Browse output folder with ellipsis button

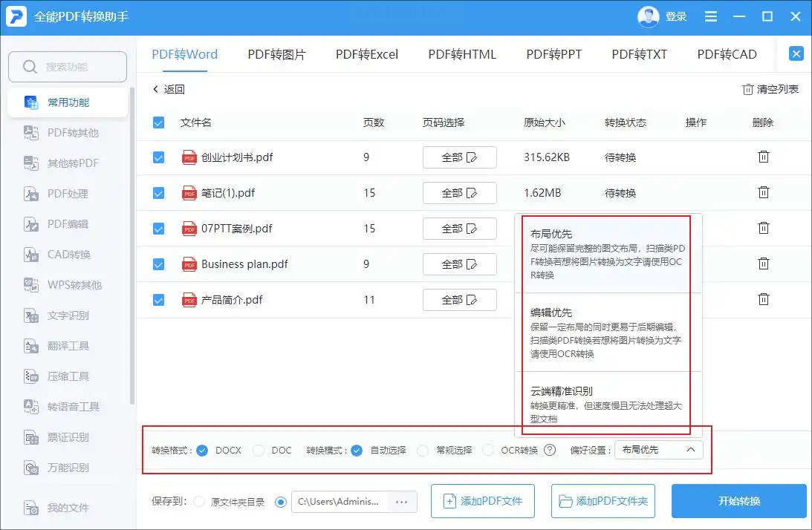(x=401, y=502)
